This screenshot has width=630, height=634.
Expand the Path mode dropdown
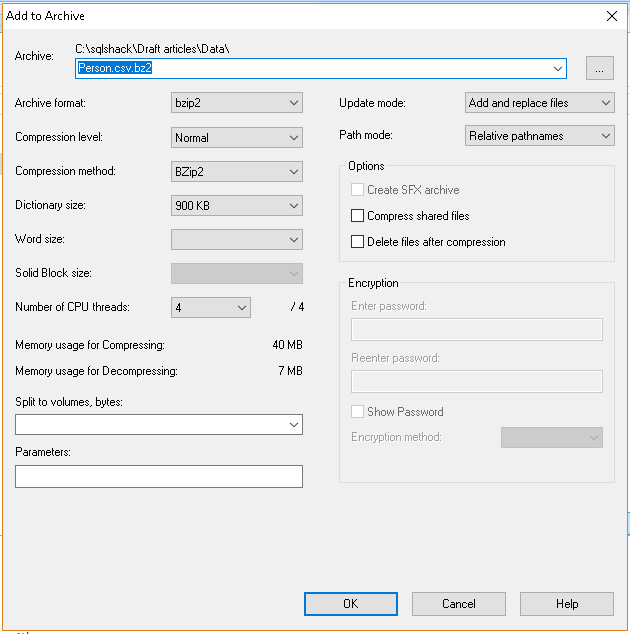click(x=540, y=136)
